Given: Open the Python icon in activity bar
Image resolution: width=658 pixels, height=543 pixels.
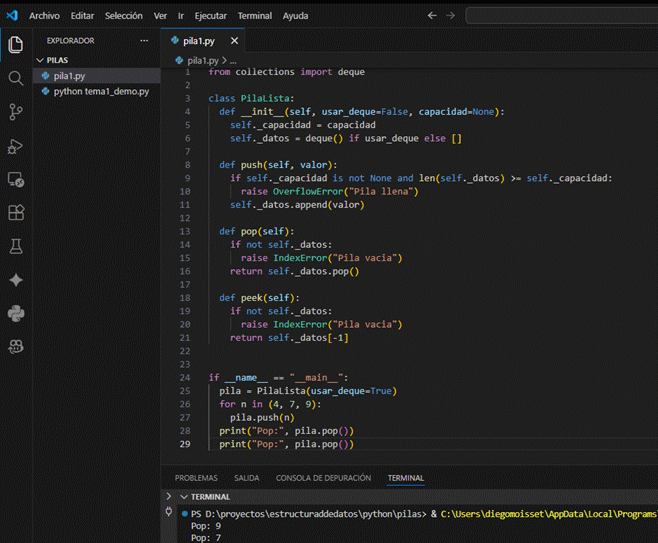Looking at the screenshot, I should coord(15,314).
